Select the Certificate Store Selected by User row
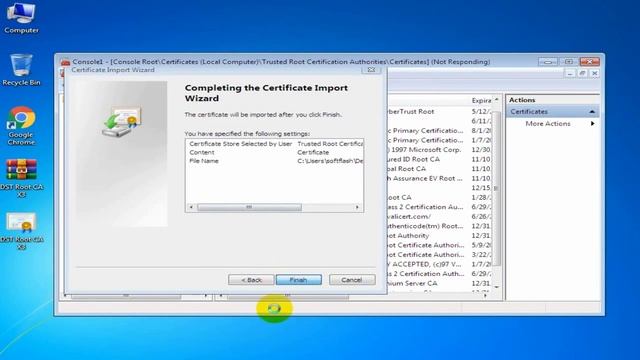Viewport: 640px width, 360px height. (x=275, y=144)
